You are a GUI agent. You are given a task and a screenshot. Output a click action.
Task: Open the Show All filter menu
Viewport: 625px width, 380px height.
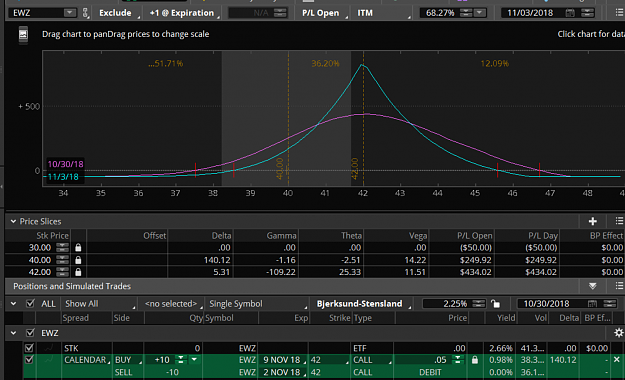98,304
